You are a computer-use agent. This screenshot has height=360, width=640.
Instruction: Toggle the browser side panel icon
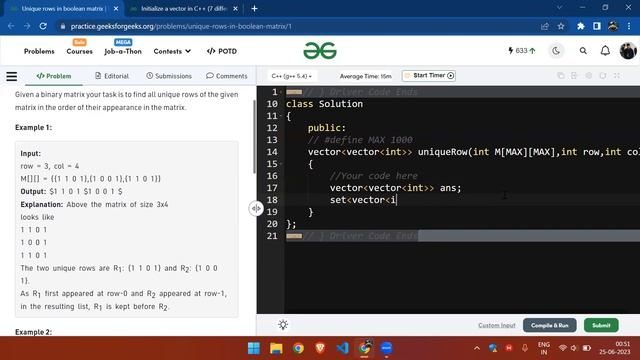tap(597, 26)
